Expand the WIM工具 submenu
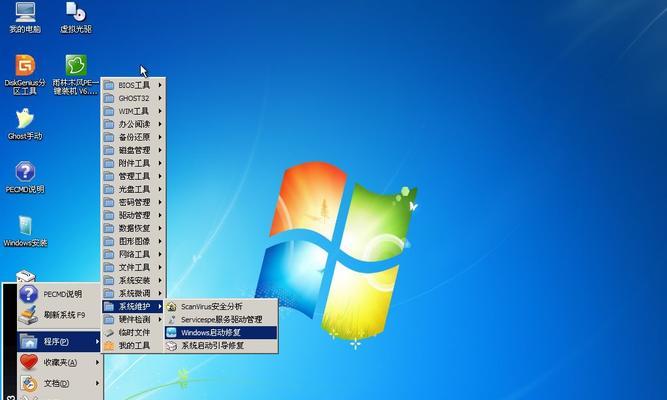The height and width of the screenshot is (400, 667). coord(133,111)
